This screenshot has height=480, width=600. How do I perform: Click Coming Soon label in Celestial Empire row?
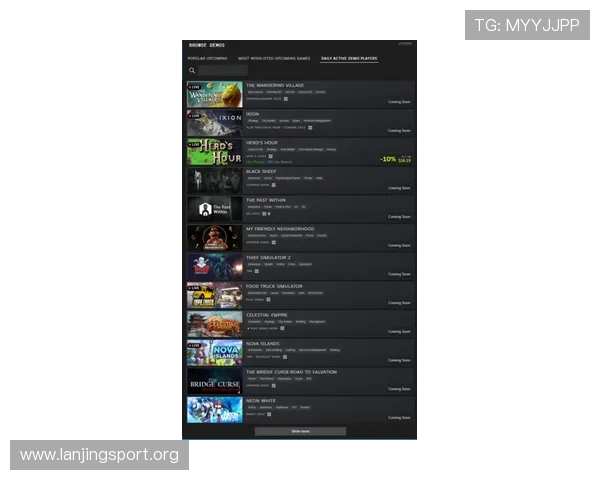[399, 331]
